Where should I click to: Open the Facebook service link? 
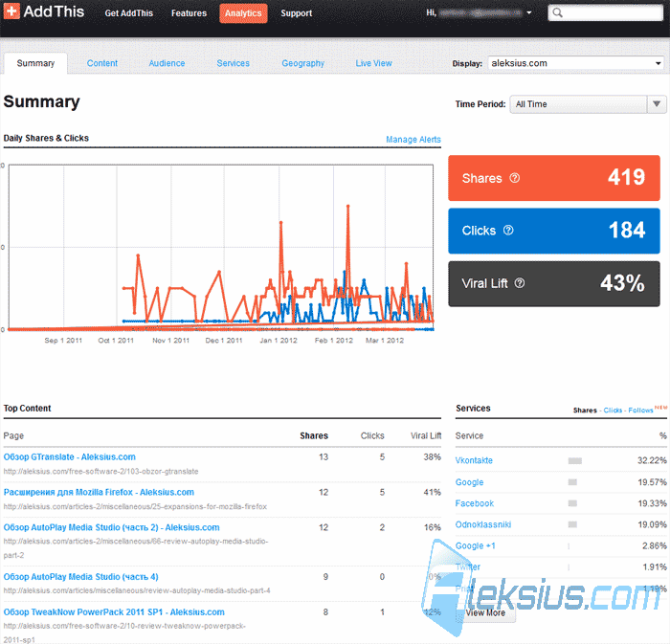coord(475,503)
